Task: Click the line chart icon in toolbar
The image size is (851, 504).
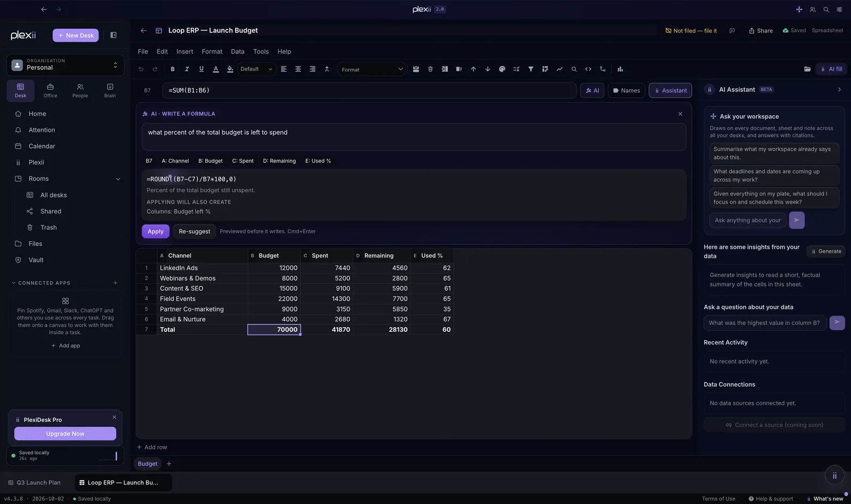Action: pos(560,69)
